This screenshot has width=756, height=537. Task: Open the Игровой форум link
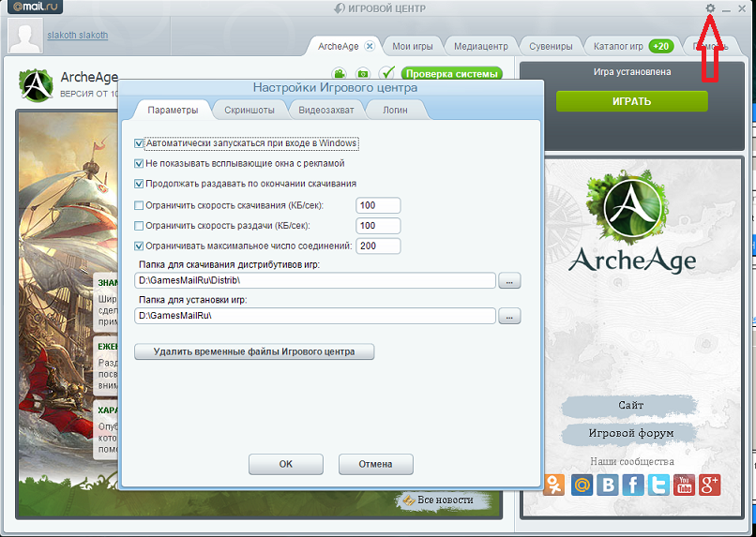pos(630,433)
